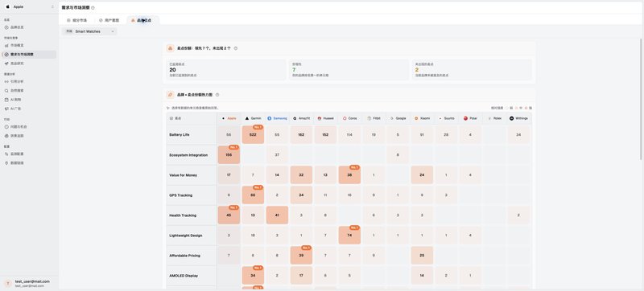
Task: Click Apple's Health Tracking cell 45
Action: click(229, 215)
